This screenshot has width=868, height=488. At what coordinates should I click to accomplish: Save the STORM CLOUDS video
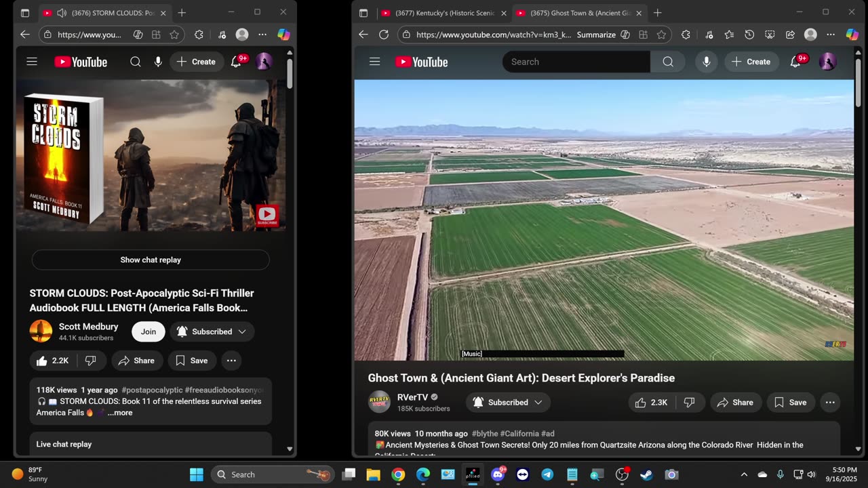192,361
